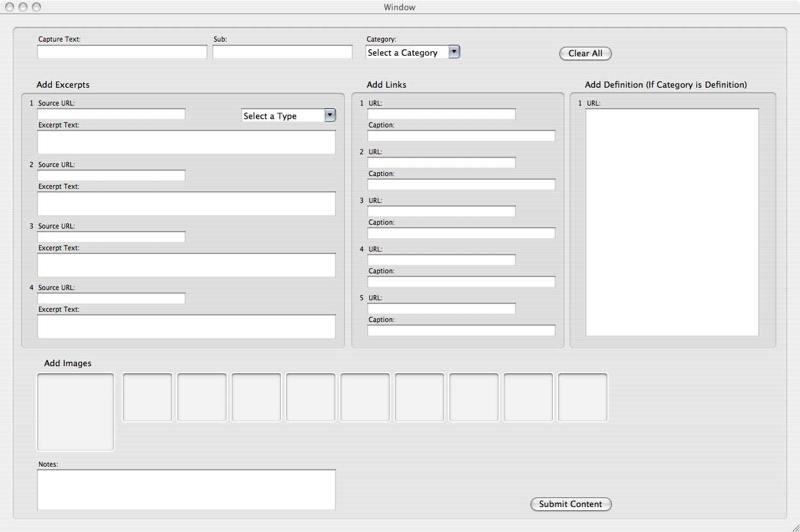The image size is (800, 532).
Task: Select the last small image well
Action: (582, 398)
